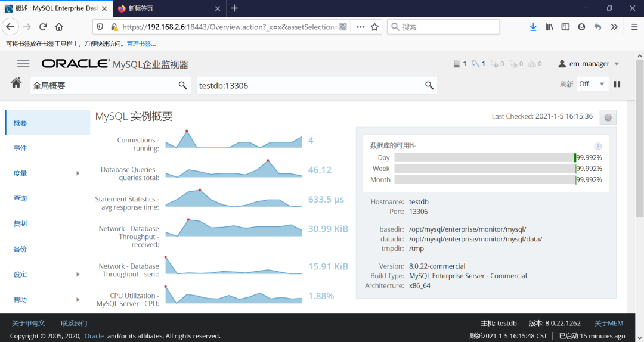This screenshot has height=342, width=644.
Task: Search in the 全局概要 view field
Action: [x=183, y=85]
